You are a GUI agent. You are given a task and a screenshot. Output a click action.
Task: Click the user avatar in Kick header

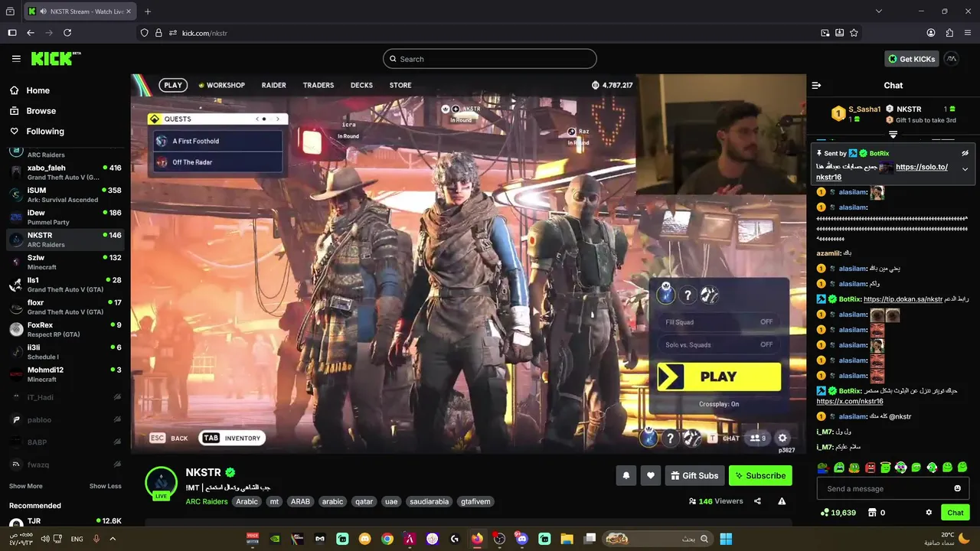[x=951, y=58]
